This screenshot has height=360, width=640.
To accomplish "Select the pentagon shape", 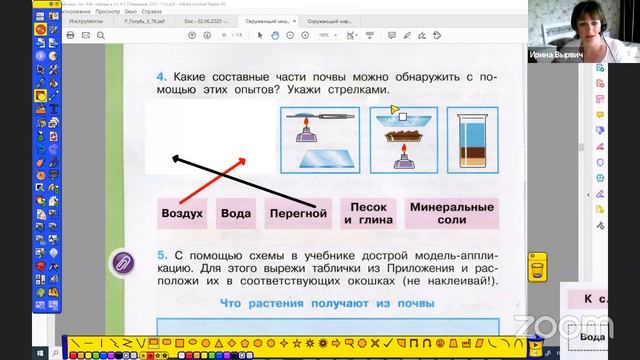I will pos(244,344).
